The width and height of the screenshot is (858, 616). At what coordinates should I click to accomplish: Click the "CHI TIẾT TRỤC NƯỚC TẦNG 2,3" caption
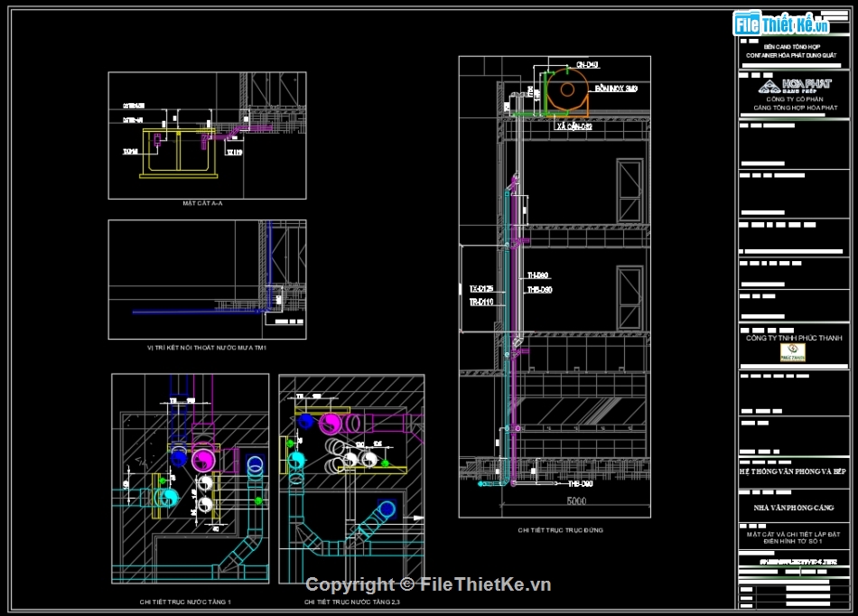coord(351,602)
